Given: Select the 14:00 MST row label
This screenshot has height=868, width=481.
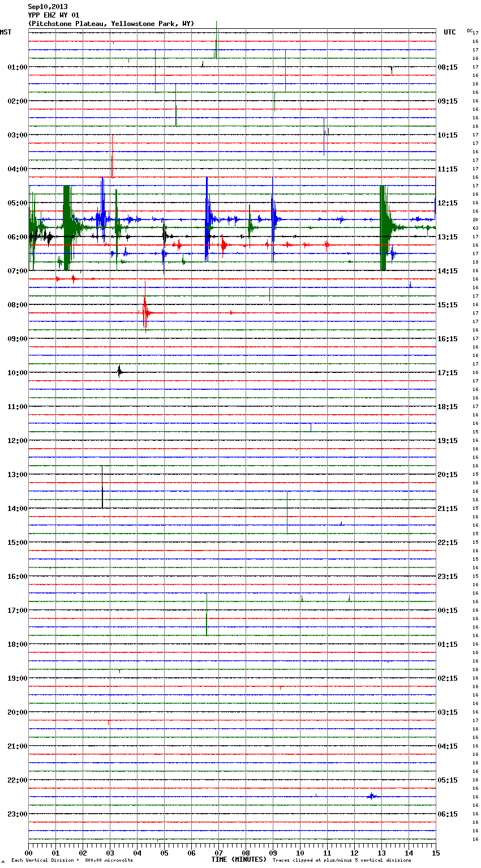Looking at the screenshot, I should point(18,508).
